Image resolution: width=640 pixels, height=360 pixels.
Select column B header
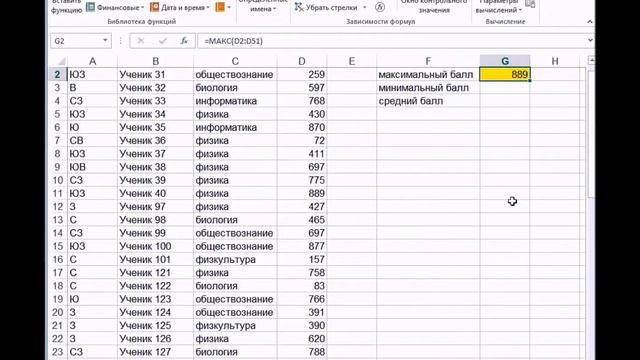156,61
